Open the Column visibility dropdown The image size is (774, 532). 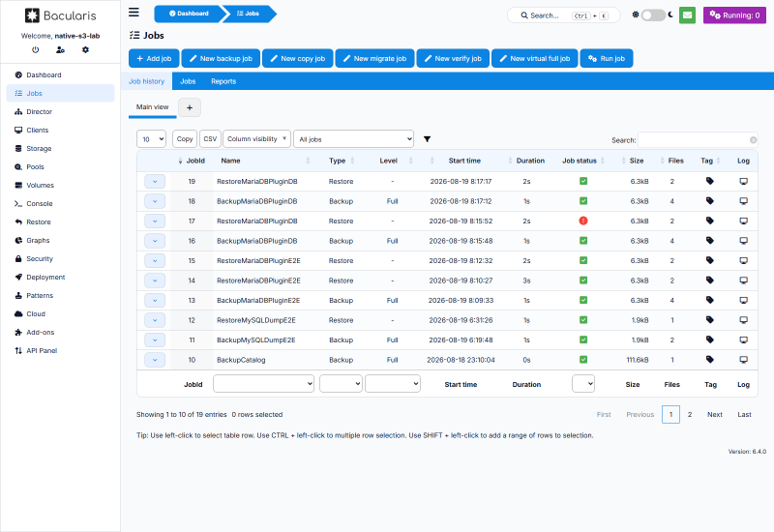point(256,139)
